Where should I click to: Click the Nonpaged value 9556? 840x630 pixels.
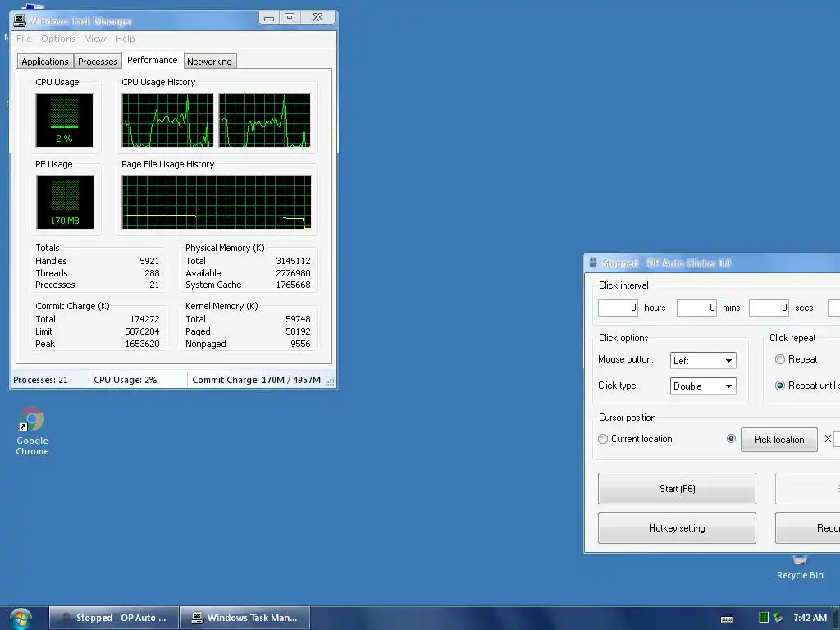point(300,344)
